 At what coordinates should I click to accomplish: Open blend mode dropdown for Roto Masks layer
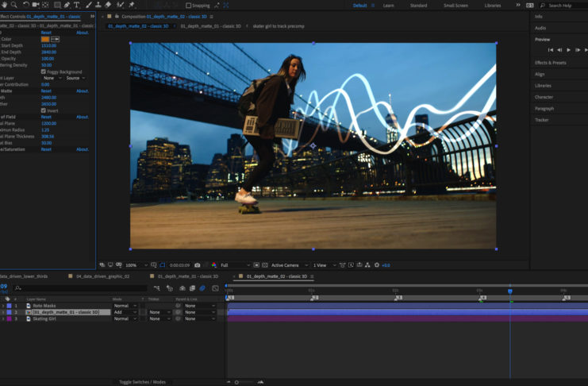[x=123, y=306]
